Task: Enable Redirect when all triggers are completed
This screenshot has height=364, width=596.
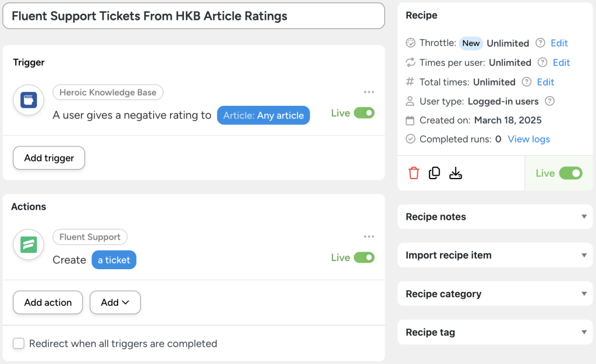Action: point(18,344)
